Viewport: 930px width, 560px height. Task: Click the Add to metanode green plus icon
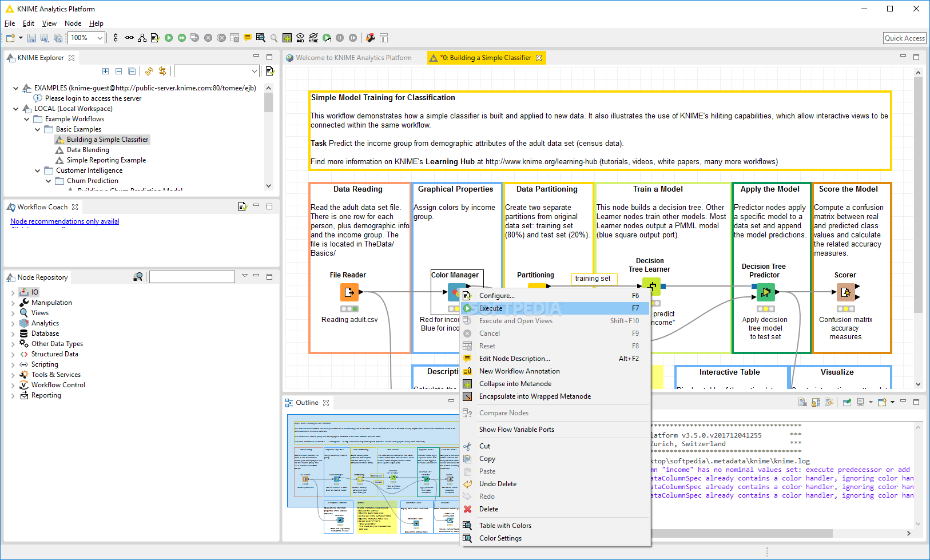click(x=287, y=38)
